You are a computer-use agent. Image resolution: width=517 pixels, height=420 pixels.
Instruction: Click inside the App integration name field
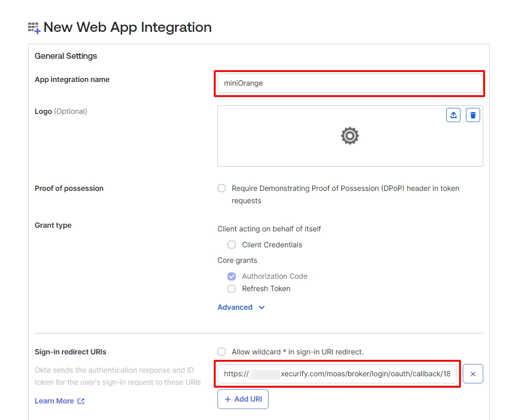(x=350, y=83)
